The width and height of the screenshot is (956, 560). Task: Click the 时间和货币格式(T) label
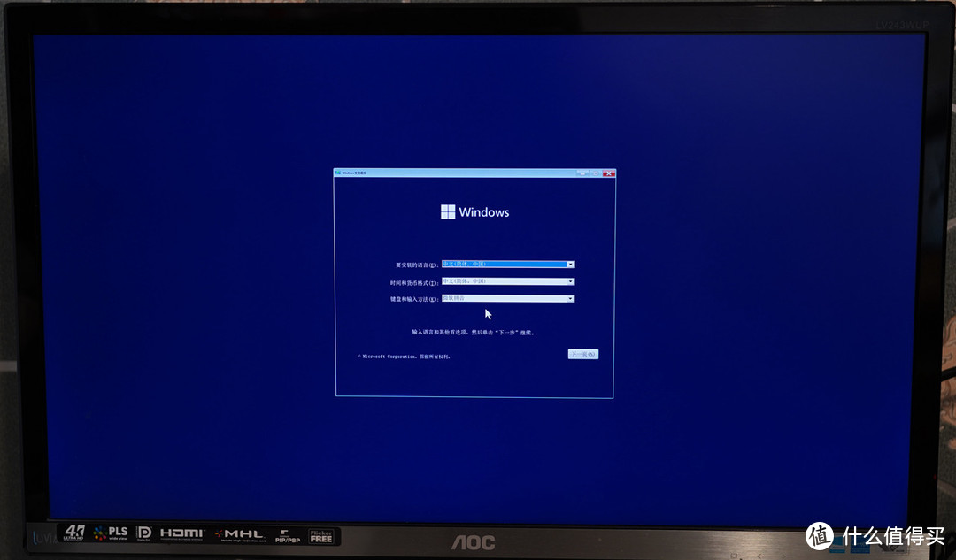[414, 283]
